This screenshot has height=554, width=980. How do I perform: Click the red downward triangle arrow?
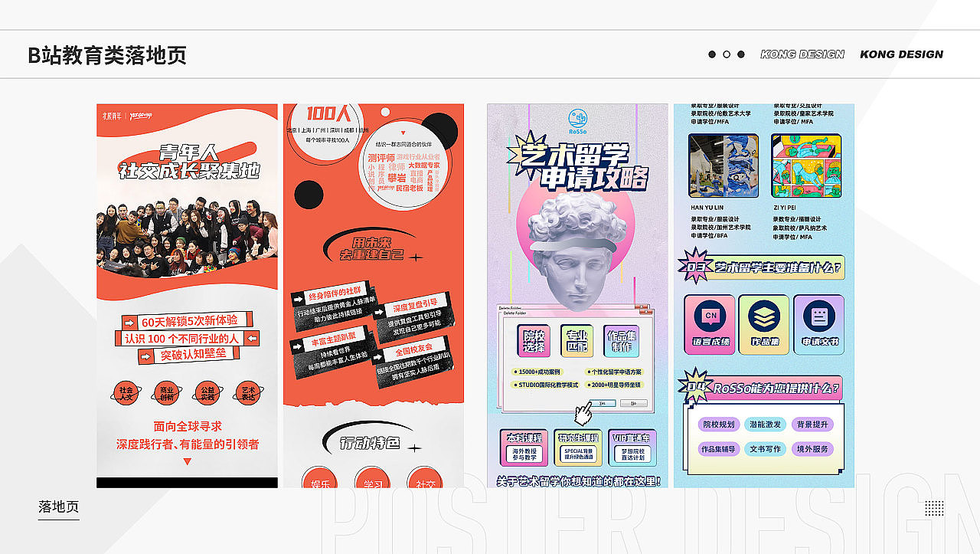coord(187,462)
